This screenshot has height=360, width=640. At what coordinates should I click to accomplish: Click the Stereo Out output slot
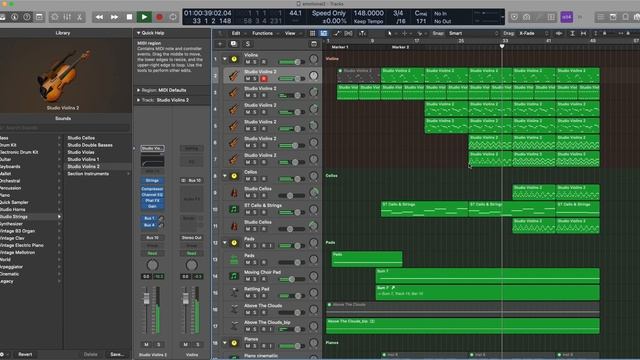pos(191,238)
